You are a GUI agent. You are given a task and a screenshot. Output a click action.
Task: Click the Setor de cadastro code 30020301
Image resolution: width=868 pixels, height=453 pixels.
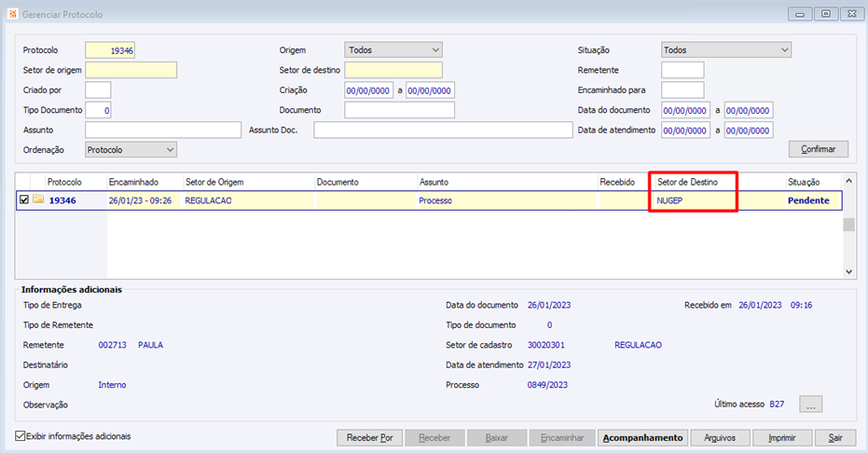[545, 345]
